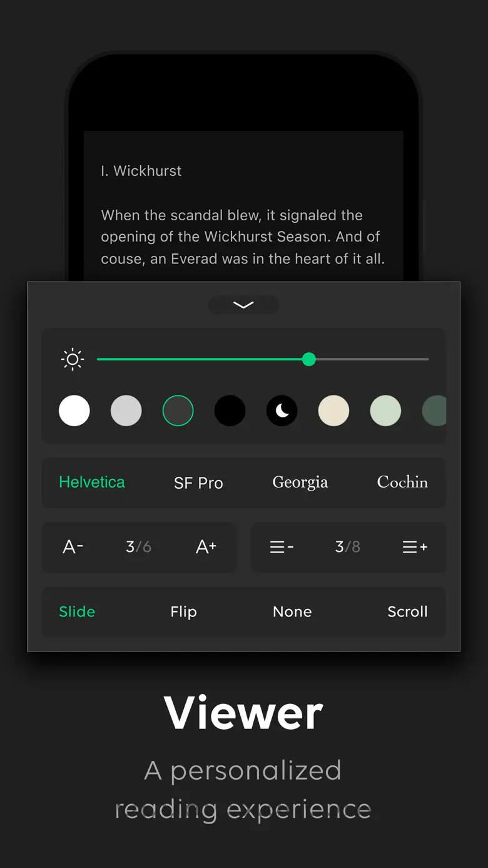Viewport: 488px width, 868px height.
Task: Increase font size with A+ button
Action: pyautogui.click(x=206, y=547)
